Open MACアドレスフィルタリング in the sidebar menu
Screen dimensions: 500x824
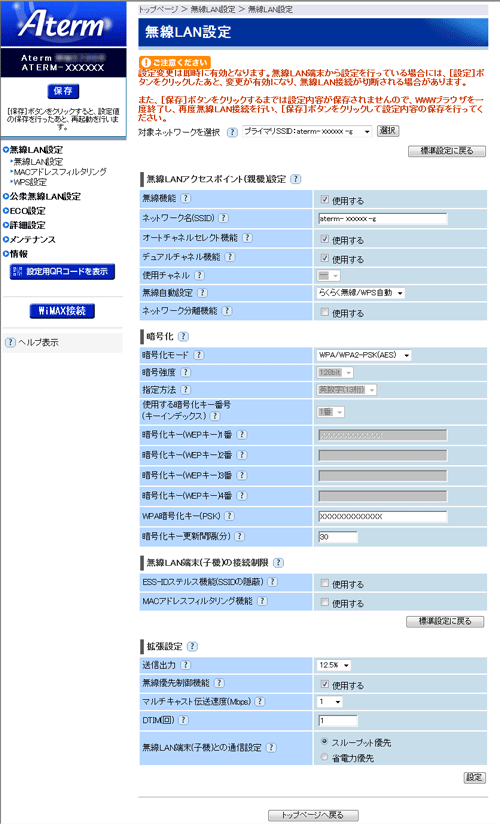60,172
